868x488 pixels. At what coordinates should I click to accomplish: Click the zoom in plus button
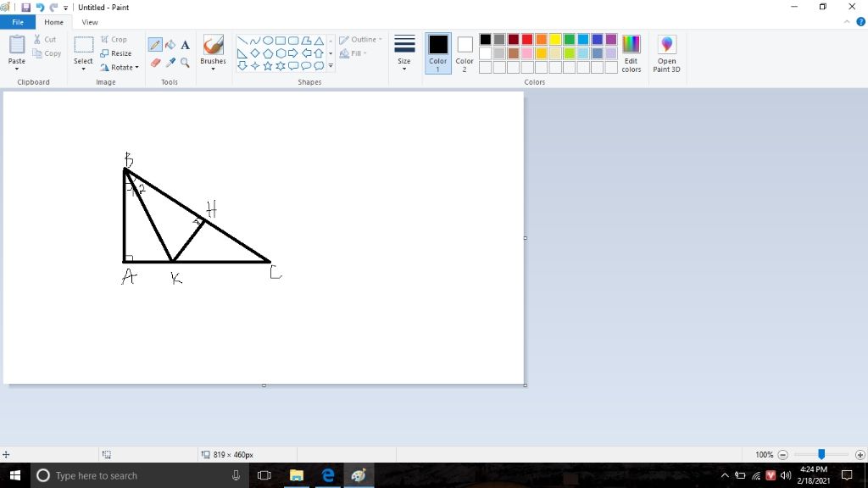click(x=860, y=455)
